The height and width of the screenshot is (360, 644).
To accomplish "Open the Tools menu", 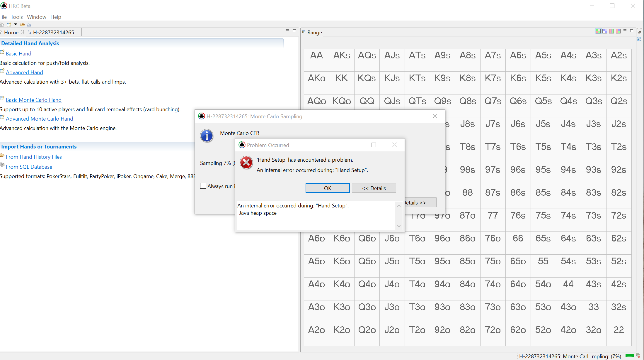I will pos(17,17).
